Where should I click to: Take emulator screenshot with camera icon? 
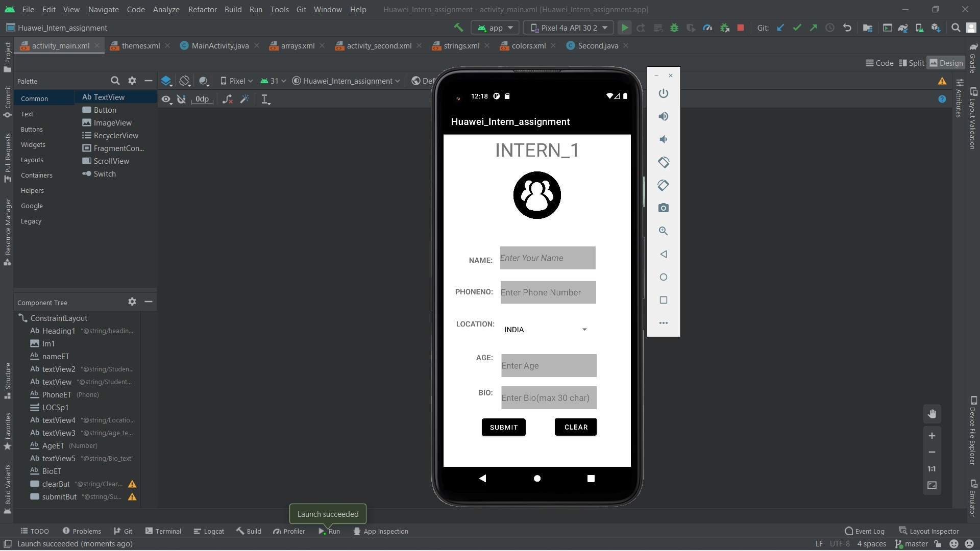point(663,208)
